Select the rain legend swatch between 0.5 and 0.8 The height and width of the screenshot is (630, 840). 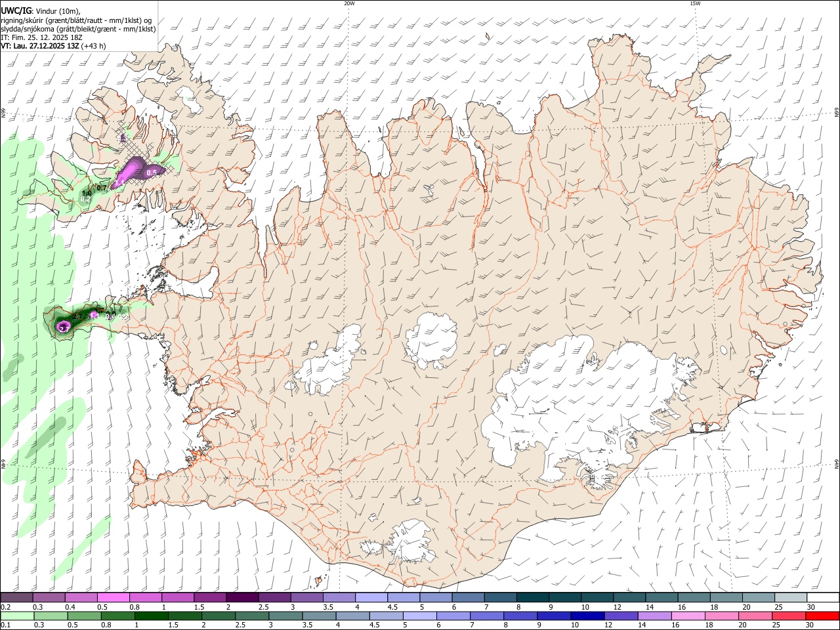[83, 616]
